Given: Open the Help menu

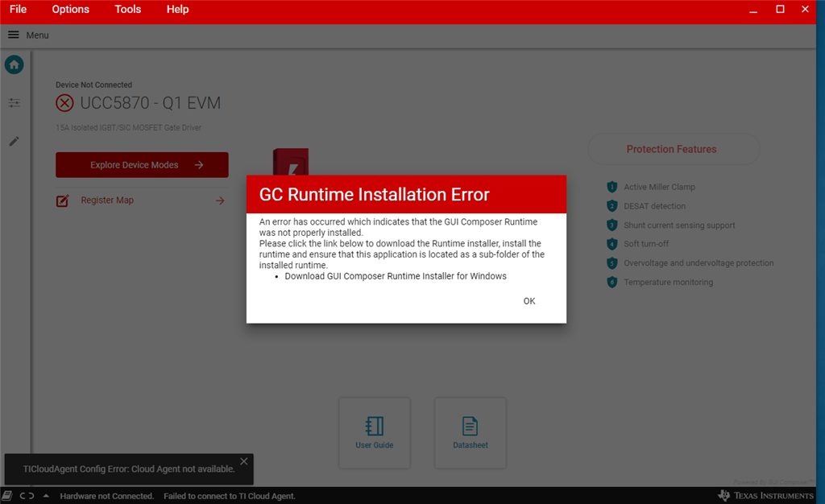Looking at the screenshot, I should click(178, 10).
